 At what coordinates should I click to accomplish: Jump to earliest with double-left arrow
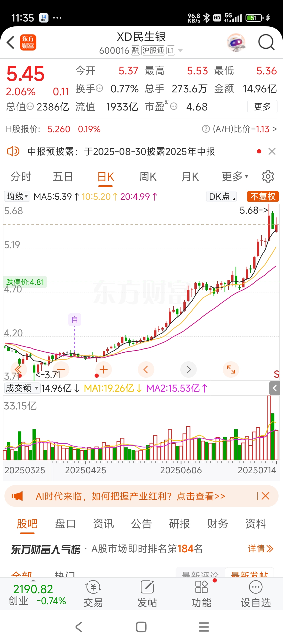(x=19, y=370)
